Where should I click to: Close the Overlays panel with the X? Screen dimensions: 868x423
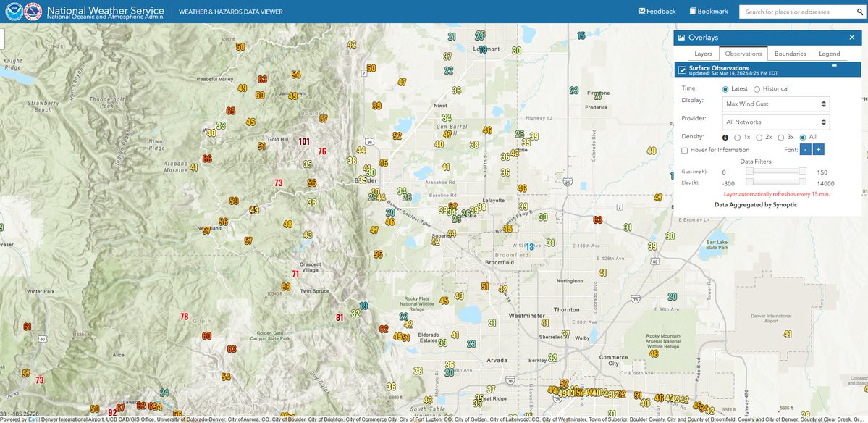pos(852,38)
